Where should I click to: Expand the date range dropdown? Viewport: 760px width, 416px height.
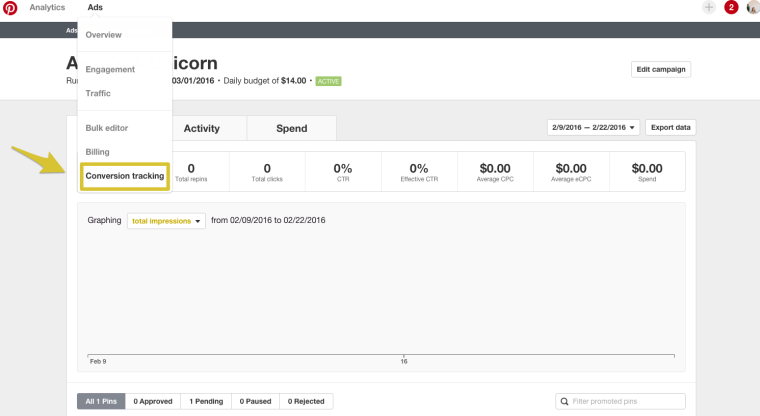point(593,128)
